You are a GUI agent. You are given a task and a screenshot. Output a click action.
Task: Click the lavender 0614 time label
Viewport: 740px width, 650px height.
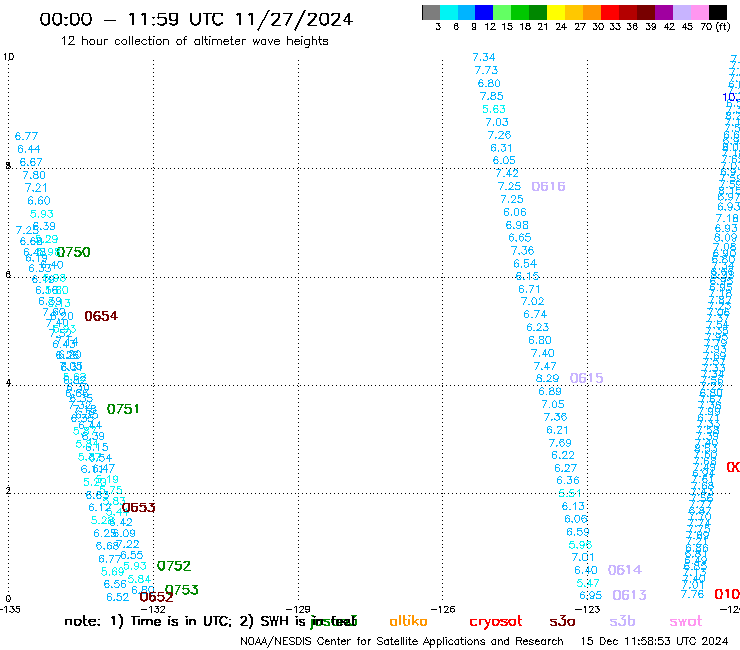pyautogui.click(x=624, y=570)
